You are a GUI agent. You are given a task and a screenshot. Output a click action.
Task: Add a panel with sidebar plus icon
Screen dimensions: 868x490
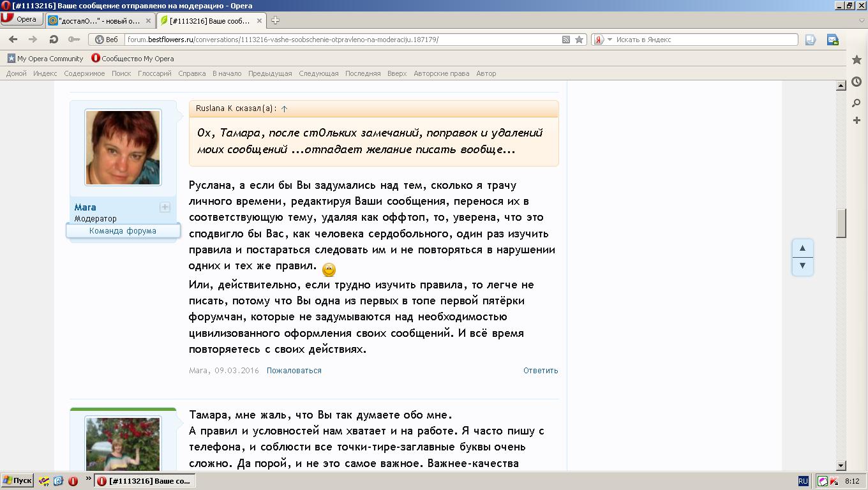(857, 120)
